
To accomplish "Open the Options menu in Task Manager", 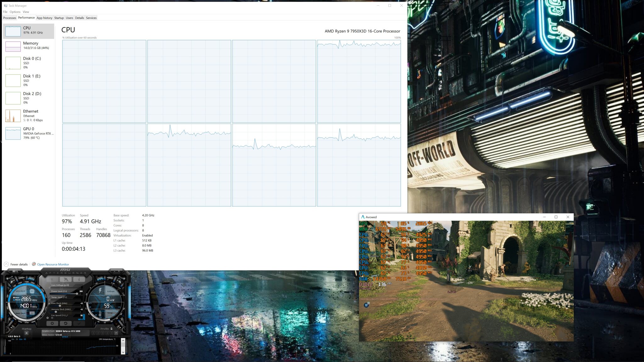I will (15, 12).
